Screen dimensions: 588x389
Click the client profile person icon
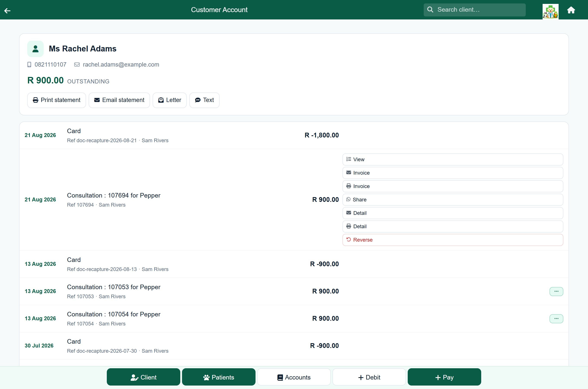pyautogui.click(x=35, y=49)
